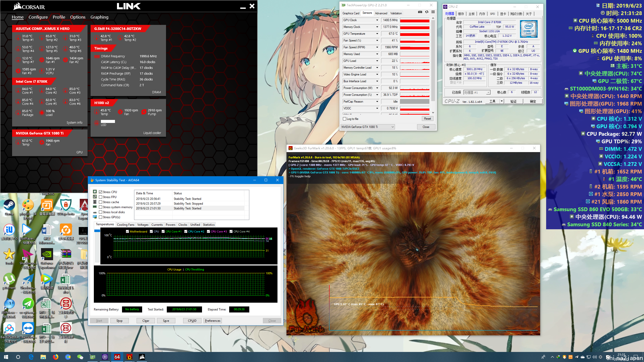Open GPU Temperature sensor dropdown
Screen dimensions: 644x362
[377, 34]
